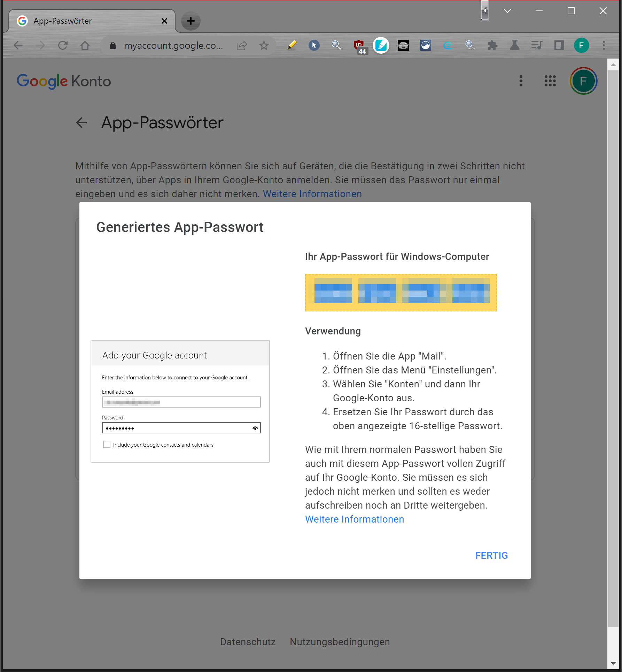The width and height of the screenshot is (622, 672).
Task: Click FERTIG to close the dialog
Action: 491,556
